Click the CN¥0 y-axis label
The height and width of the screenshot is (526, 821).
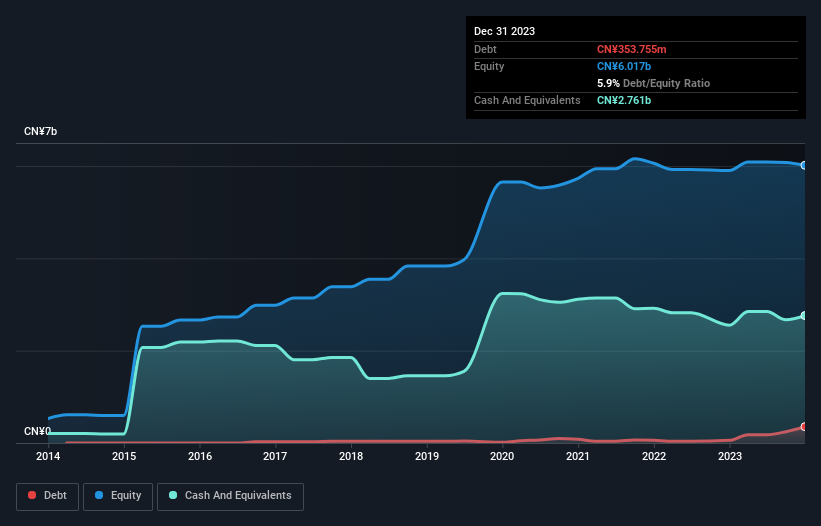pyautogui.click(x=37, y=432)
